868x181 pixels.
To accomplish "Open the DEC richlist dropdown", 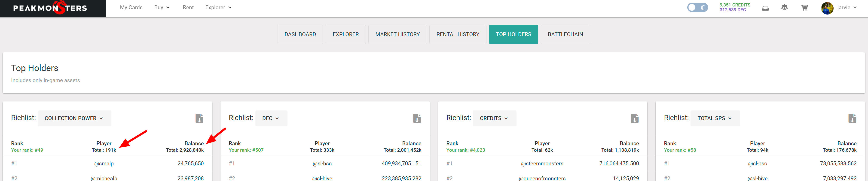I will point(271,118).
